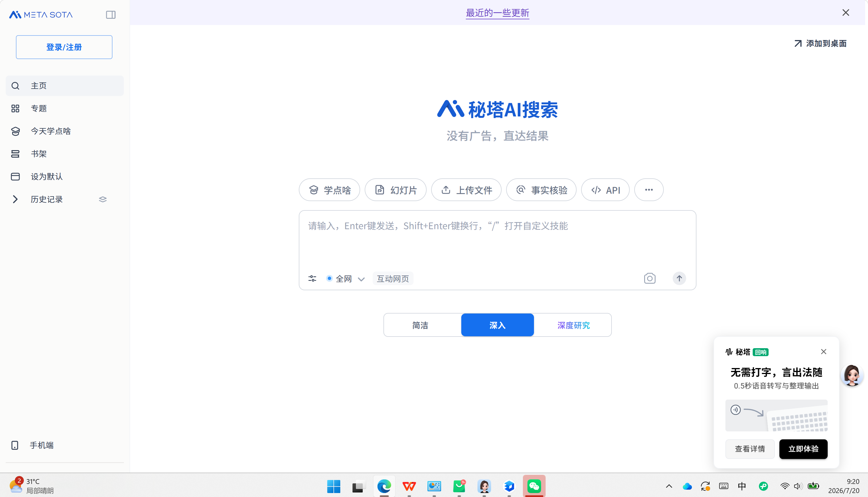Click the promo keyboard illustration thumbnail
The image size is (868, 497).
coord(777,415)
